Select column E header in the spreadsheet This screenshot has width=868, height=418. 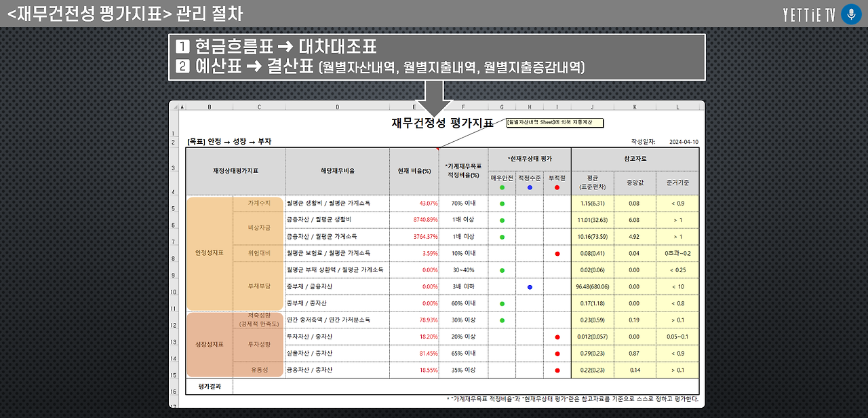point(414,106)
